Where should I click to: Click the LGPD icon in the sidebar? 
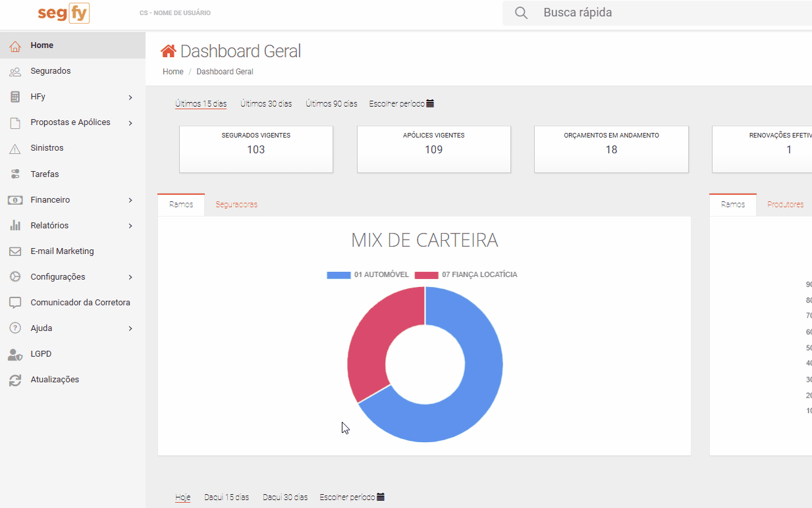pyautogui.click(x=14, y=353)
